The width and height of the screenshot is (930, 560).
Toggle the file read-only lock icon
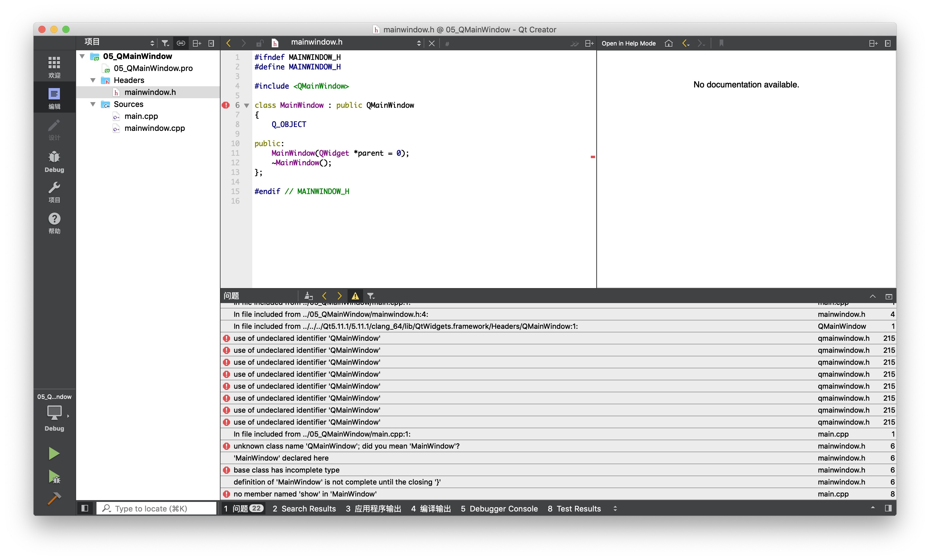(260, 43)
